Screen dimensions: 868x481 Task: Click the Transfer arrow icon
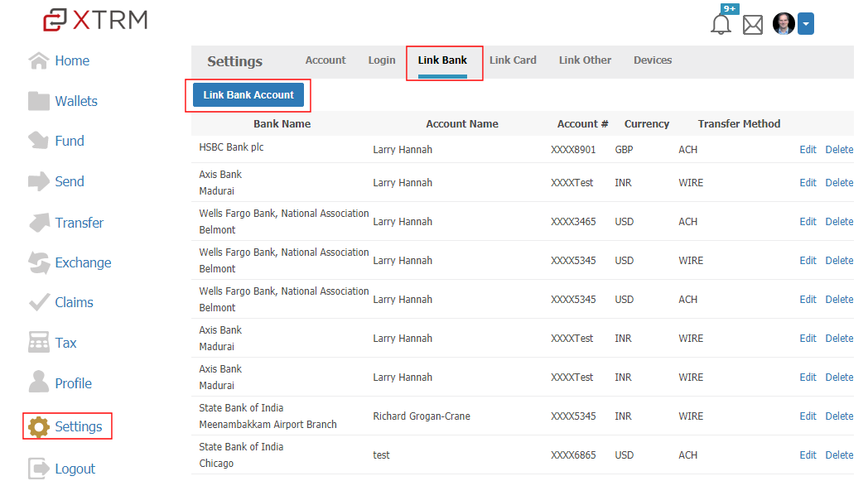pos(39,223)
